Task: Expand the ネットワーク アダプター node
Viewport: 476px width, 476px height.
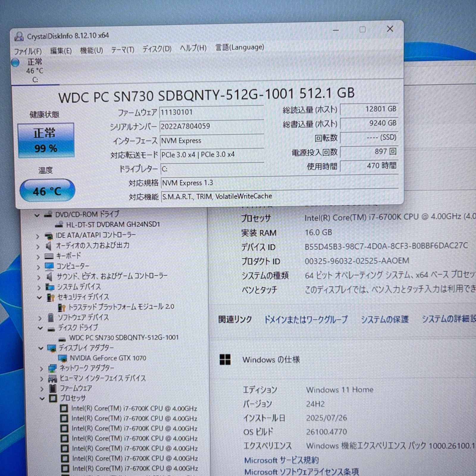Action: click(x=41, y=369)
